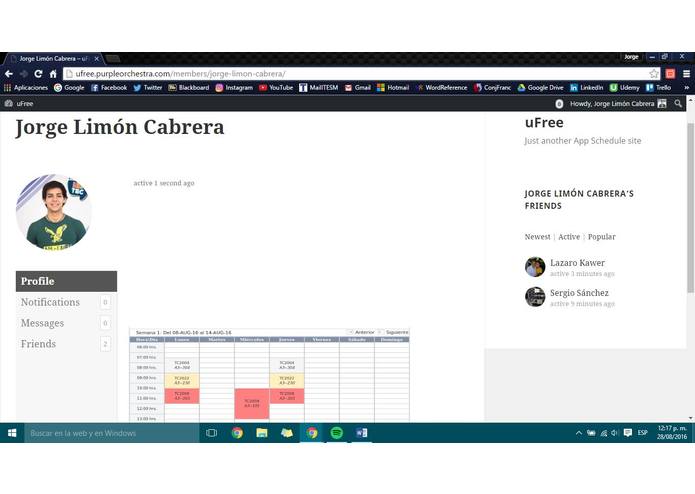Open the Windows Start button

click(x=12, y=433)
